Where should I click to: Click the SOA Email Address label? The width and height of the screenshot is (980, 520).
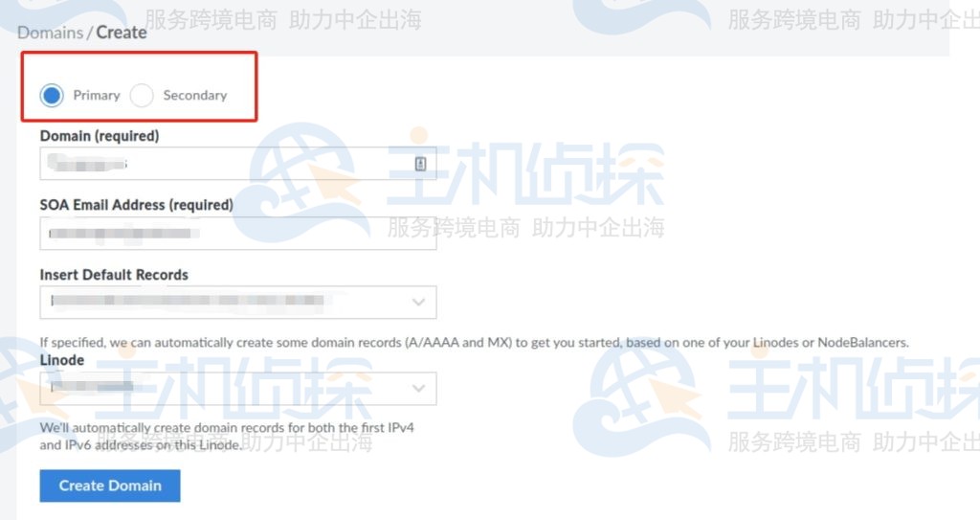coord(136,205)
